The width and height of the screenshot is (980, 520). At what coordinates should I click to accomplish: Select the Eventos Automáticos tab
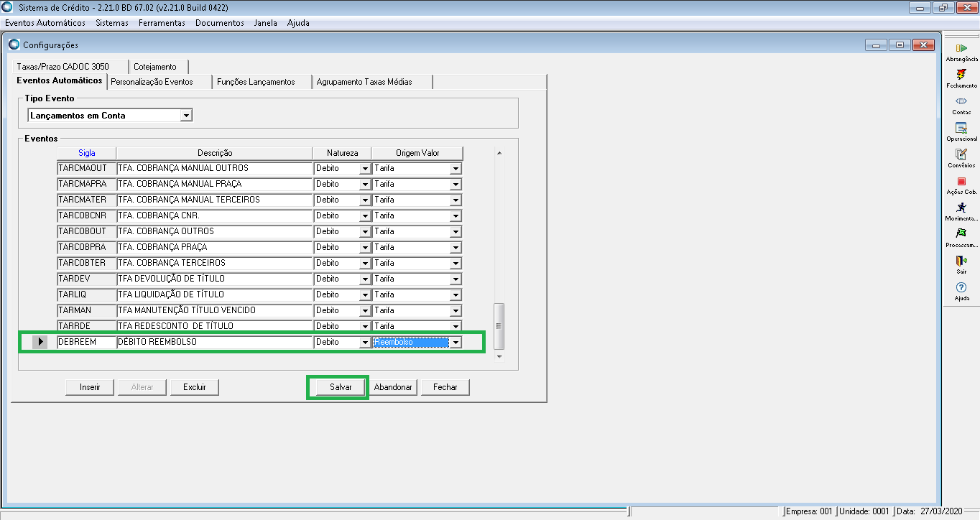click(x=60, y=80)
